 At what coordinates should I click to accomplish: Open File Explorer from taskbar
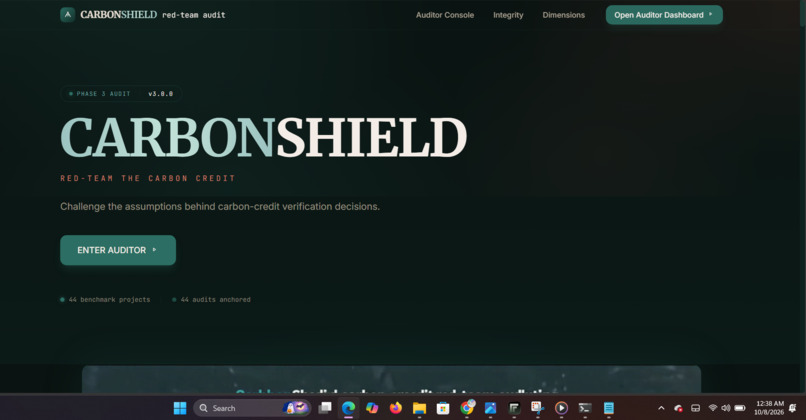click(419, 408)
